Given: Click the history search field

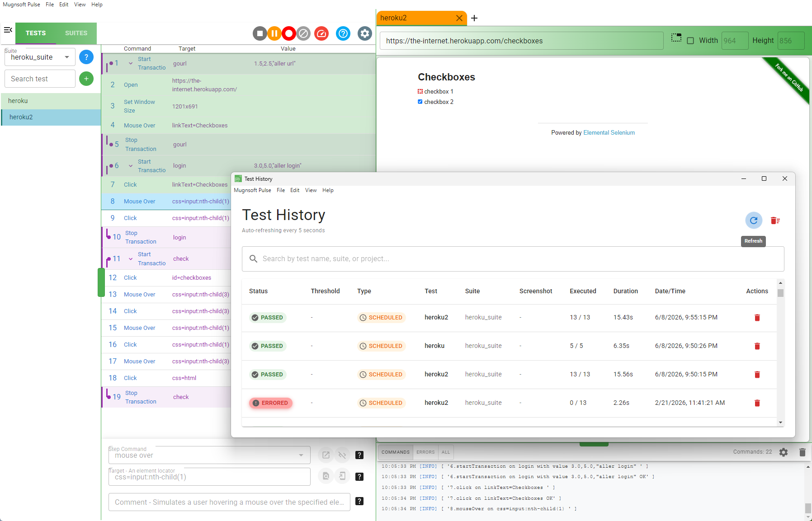Looking at the screenshot, I should click(x=513, y=259).
